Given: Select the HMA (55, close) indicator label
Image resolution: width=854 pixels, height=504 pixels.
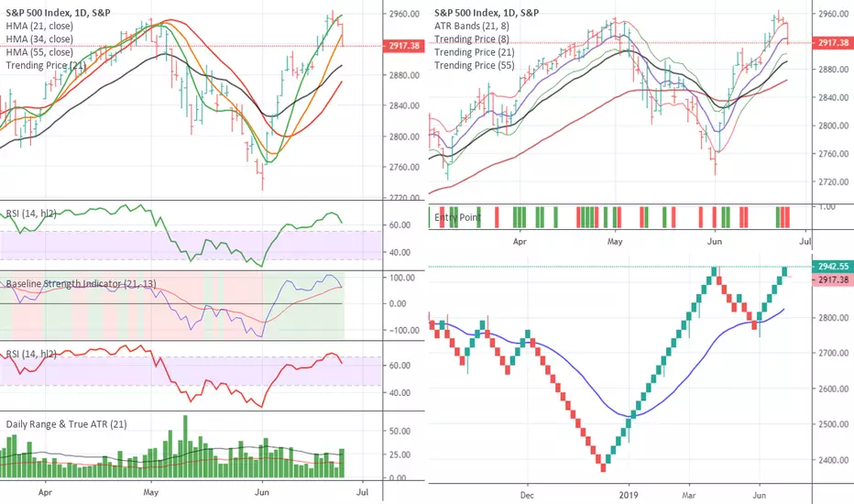Looking at the screenshot, I should 39,51.
